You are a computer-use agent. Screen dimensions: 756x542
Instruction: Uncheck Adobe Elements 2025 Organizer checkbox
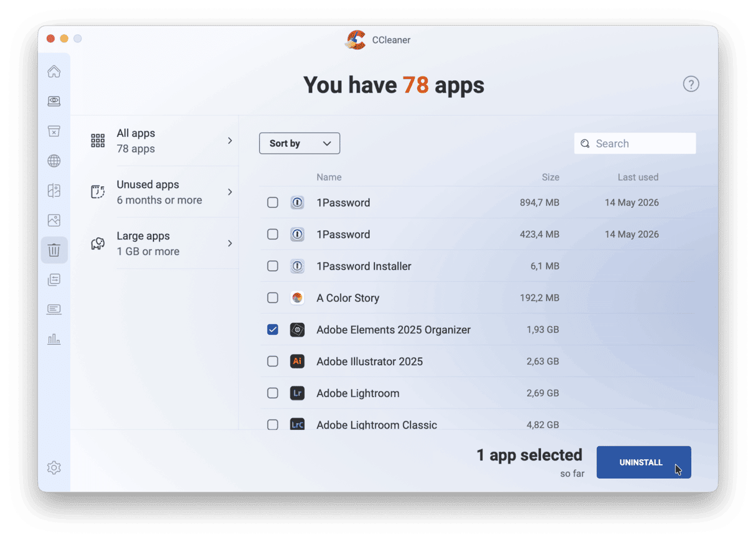(x=272, y=329)
